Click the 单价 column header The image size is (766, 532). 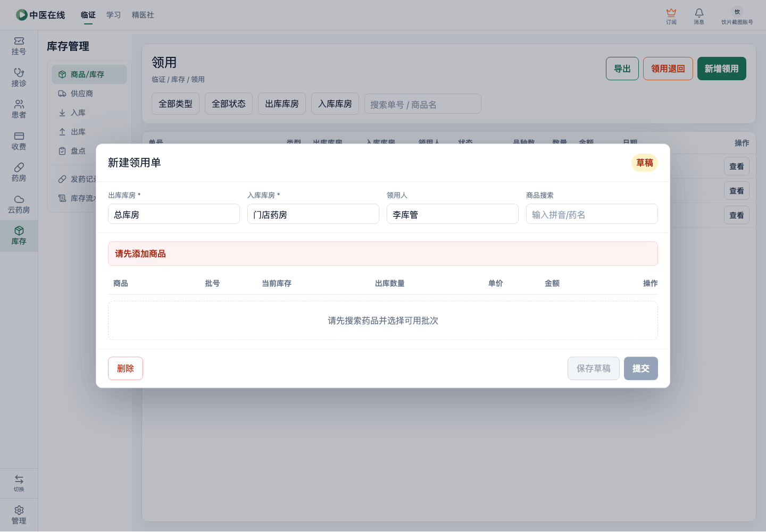[496, 283]
